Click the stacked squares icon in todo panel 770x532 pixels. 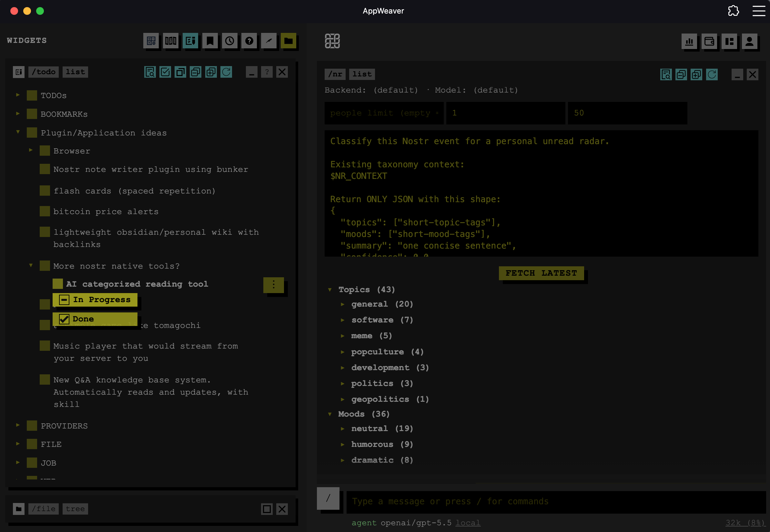180,72
